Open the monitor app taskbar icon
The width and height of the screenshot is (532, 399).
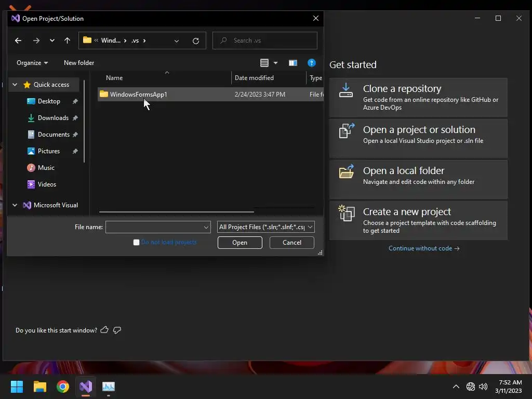109,387
